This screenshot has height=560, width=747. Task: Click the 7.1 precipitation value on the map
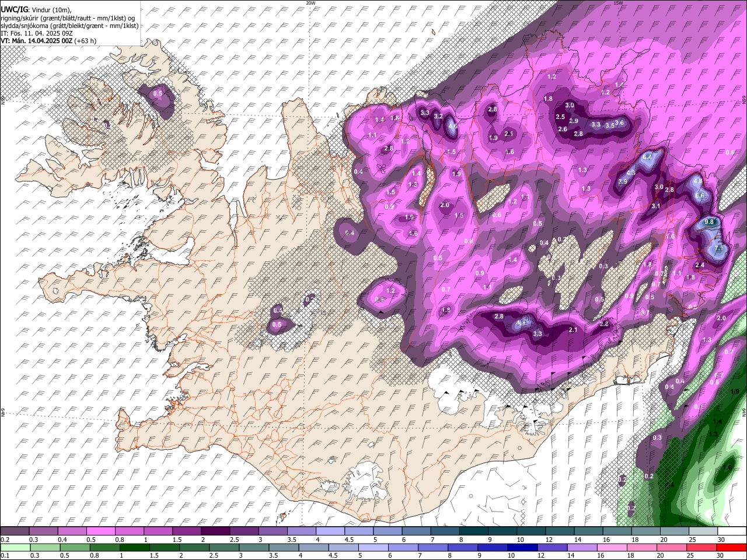coord(720,249)
